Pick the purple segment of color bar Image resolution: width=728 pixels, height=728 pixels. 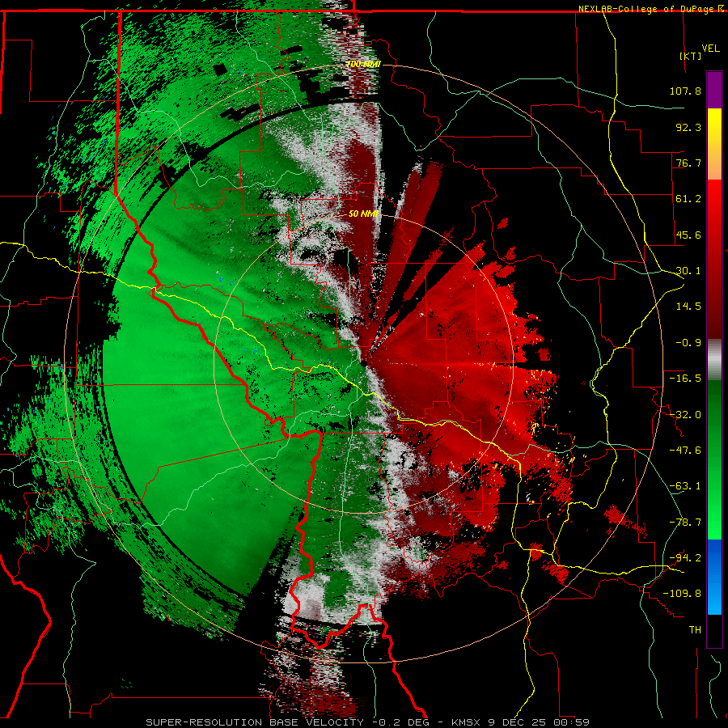point(714,91)
